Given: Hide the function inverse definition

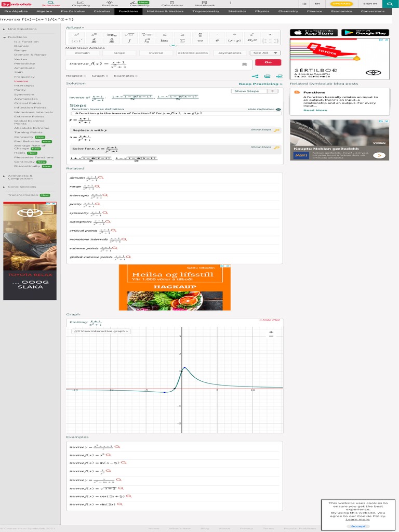Looking at the screenshot, I should click(x=264, y=109).
